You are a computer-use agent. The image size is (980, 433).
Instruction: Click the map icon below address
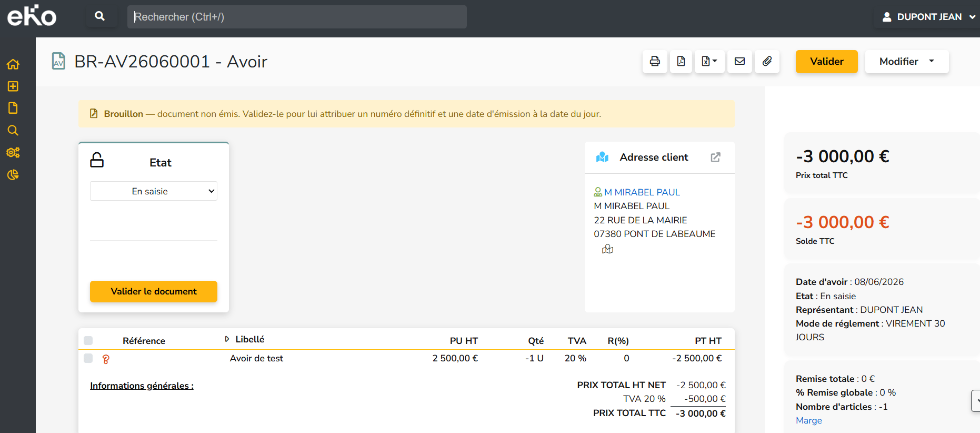(608, 249)
